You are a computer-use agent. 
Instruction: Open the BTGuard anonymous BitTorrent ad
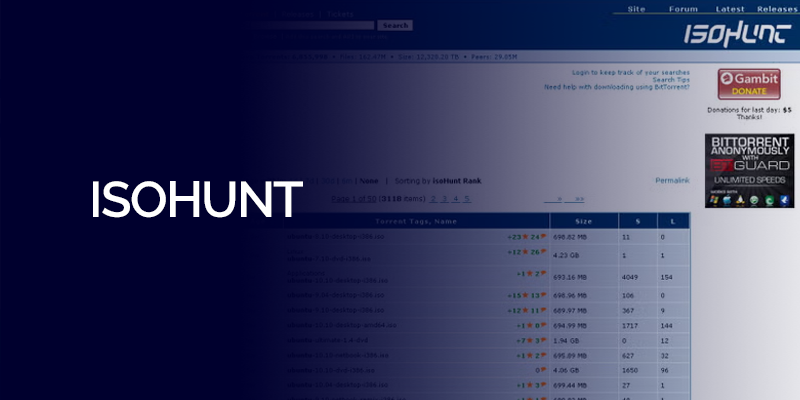(x=749, y=171)
